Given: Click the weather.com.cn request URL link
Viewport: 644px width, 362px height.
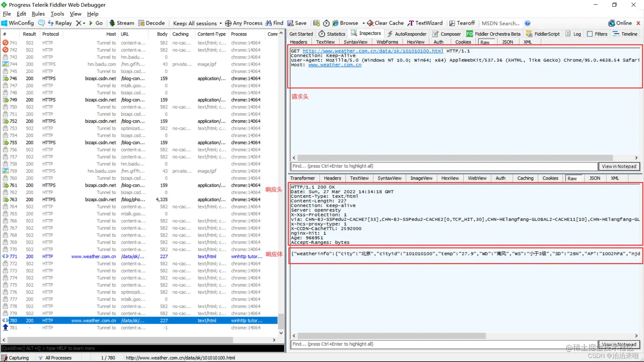Looking at the screenshot, I should coord(373,51).
